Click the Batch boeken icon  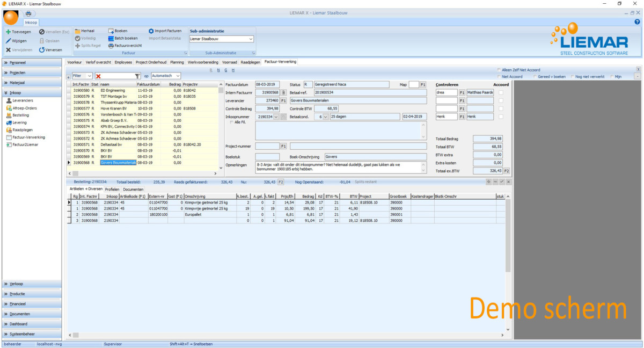[111, 38]
